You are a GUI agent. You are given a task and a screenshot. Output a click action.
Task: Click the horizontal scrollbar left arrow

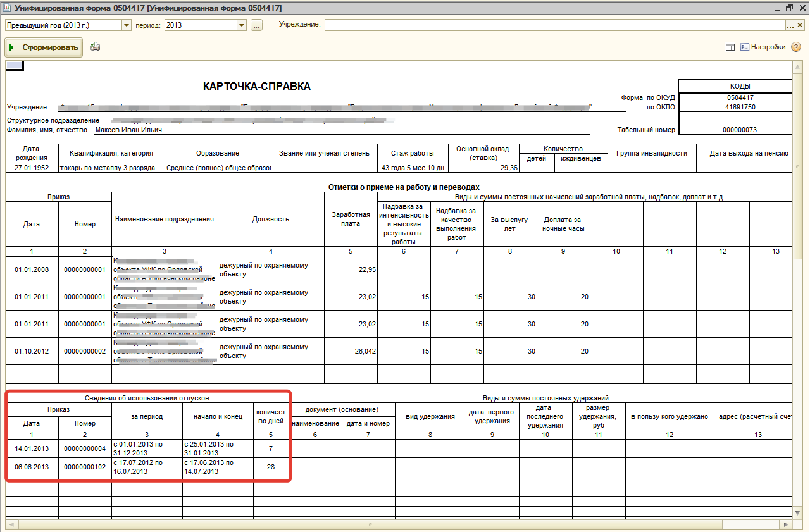[x=10, y=524]
